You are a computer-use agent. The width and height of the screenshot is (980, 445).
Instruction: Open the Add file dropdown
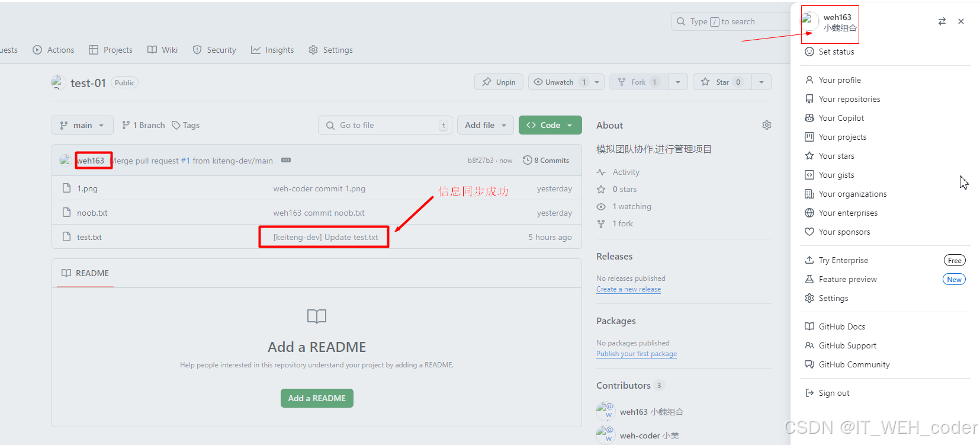486,125
